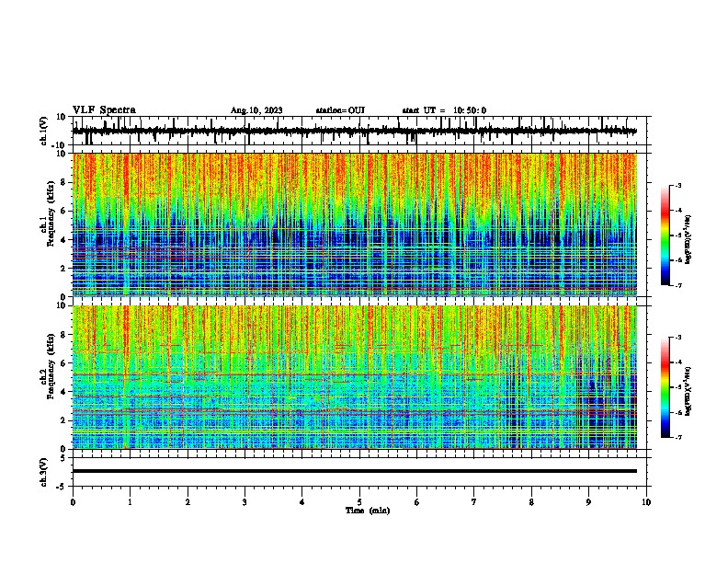Screen dimensions: 728x563
Task: Click the "Time (min)" axis label
Action: pyautogui.click(x=368, y=511)
